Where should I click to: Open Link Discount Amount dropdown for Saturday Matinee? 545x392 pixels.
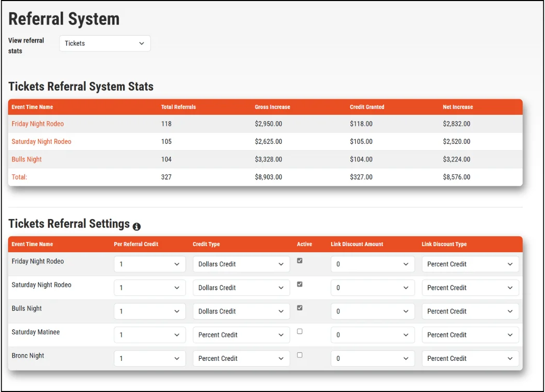tap(373, 335)
